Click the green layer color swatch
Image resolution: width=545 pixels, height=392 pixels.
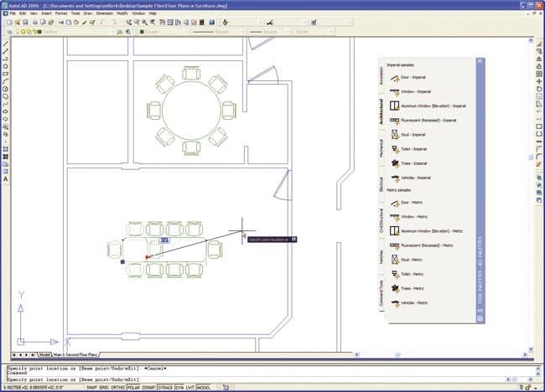click(x=39, y=32)
